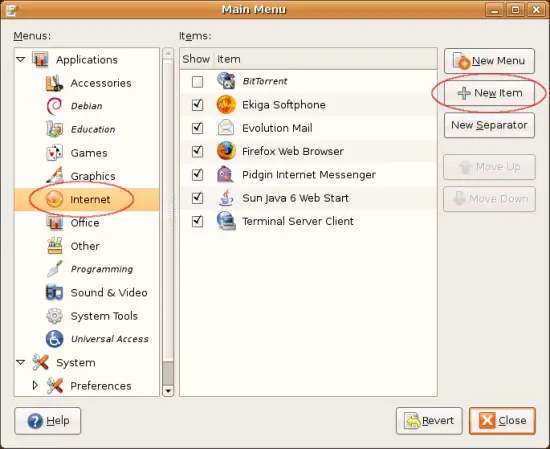Click the Office category icon

54,222
